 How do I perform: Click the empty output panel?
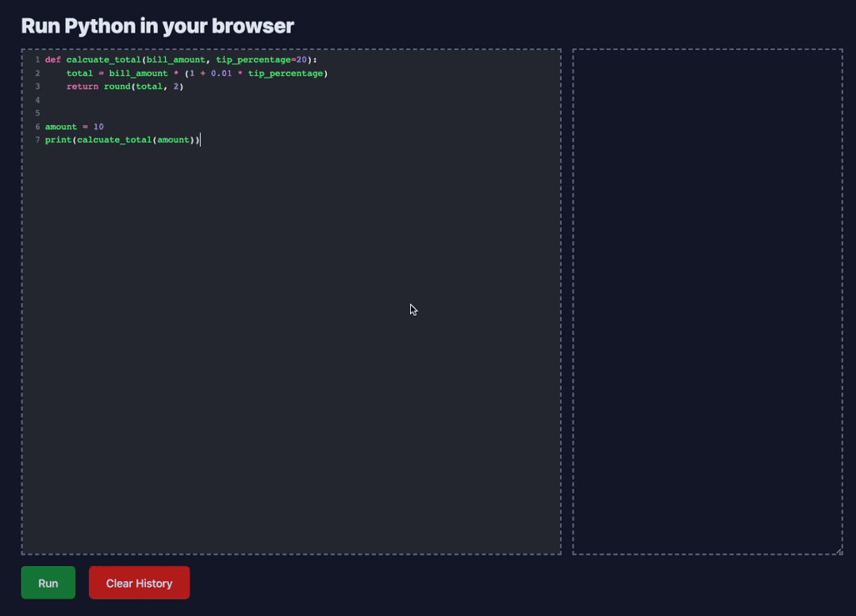click(706, 301)
